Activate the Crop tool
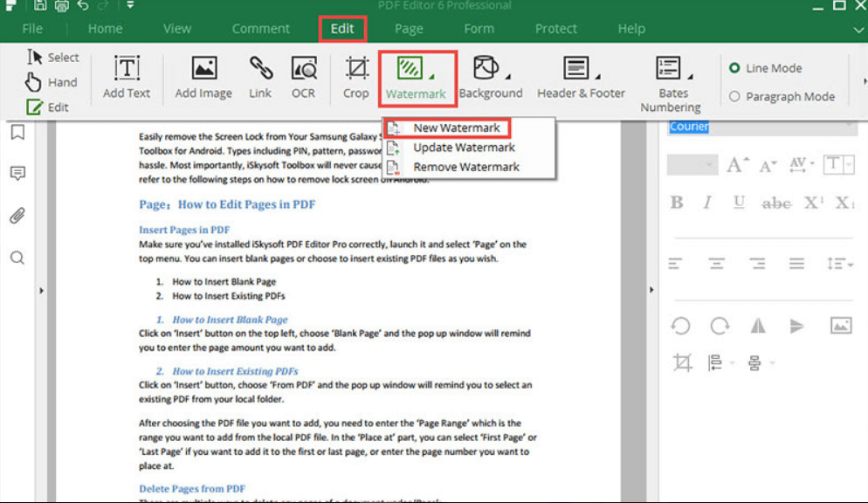Viewport: 868px width, 503px height. [356, 77]
